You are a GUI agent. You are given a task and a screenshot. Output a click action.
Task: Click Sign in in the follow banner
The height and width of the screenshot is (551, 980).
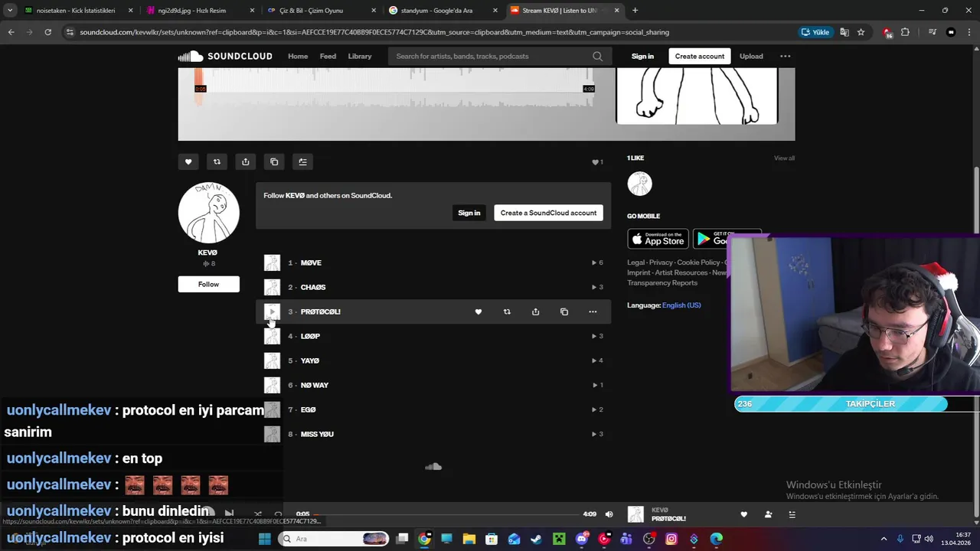click(x=469, y=213)
